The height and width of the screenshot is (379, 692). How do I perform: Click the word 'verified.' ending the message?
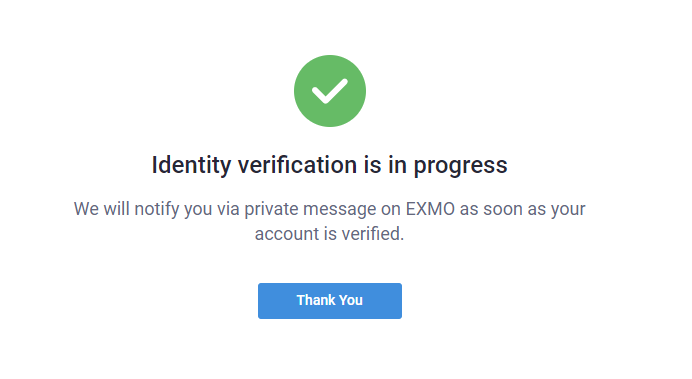click(x=373, y=234)
